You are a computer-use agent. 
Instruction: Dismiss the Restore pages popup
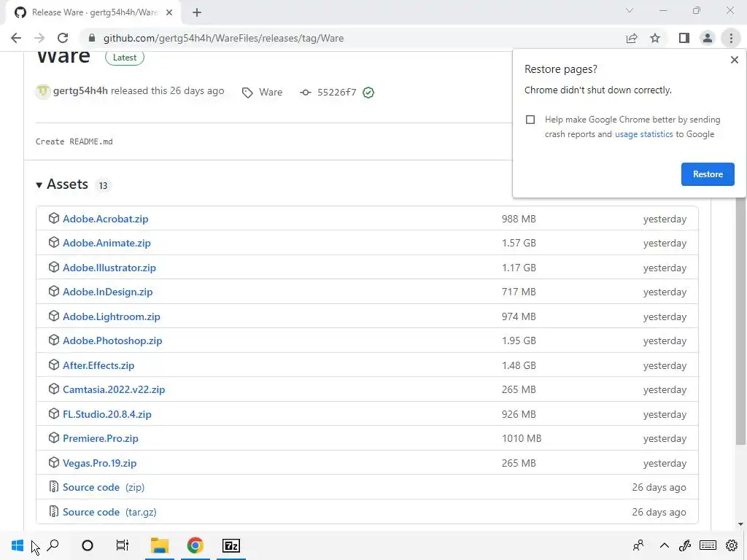point(734,60)
